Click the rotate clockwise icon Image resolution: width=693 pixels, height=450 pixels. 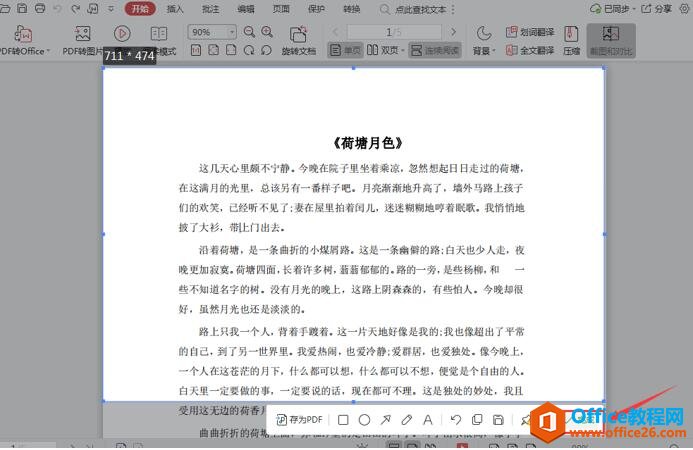click(249, 50)
